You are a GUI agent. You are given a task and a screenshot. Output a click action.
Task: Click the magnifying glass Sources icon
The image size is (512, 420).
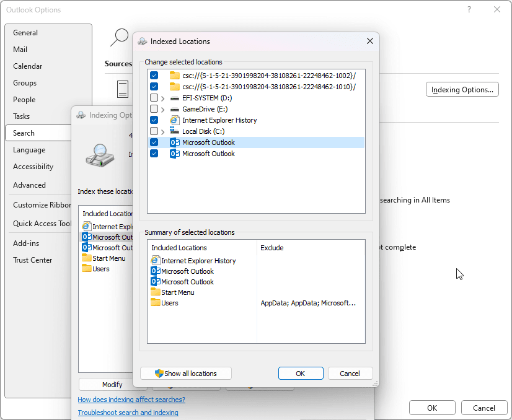118,37
